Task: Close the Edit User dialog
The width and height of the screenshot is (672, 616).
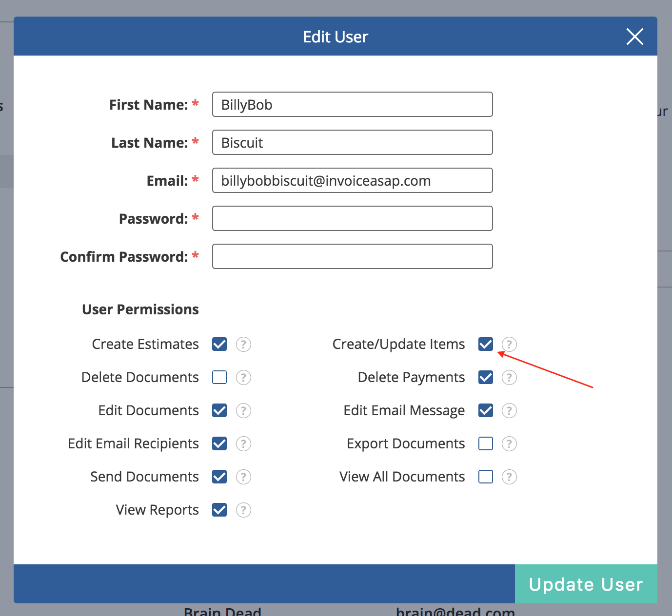Action: pos(634,37)
